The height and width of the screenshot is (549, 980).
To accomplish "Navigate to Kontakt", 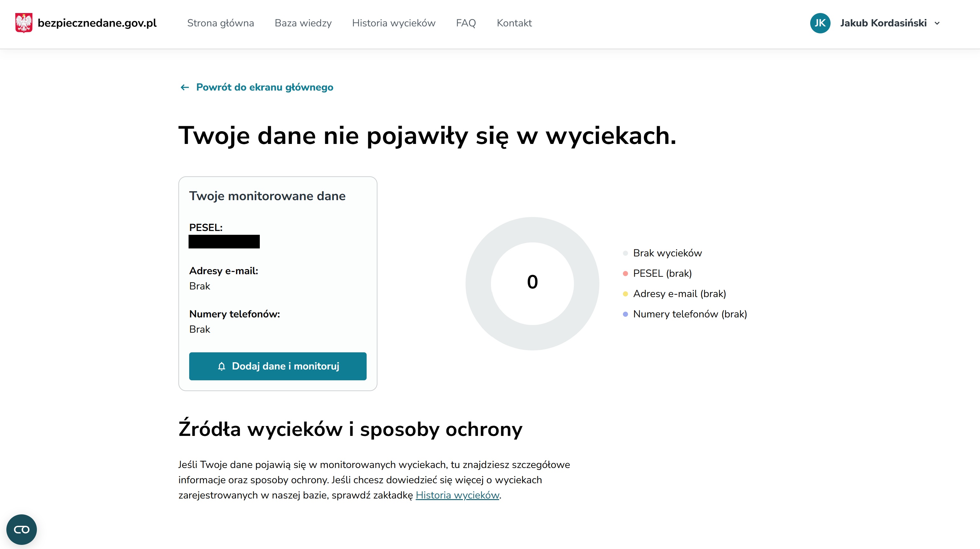I will tap(514, 23).
